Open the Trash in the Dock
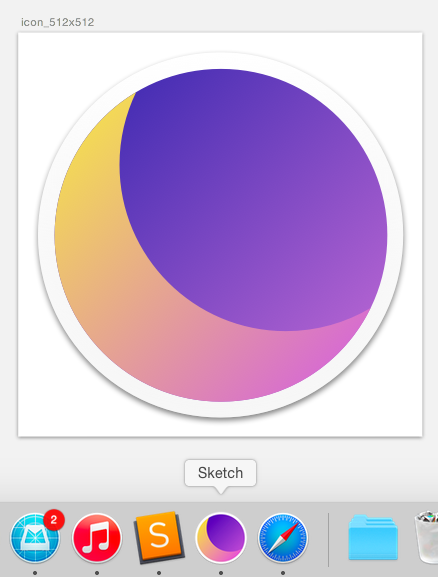 pyautogui.click(x=426, y=537)
